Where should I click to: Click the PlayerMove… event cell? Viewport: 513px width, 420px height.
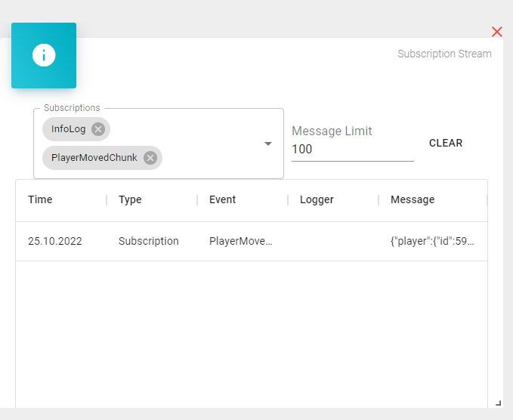tap(240, 242)
